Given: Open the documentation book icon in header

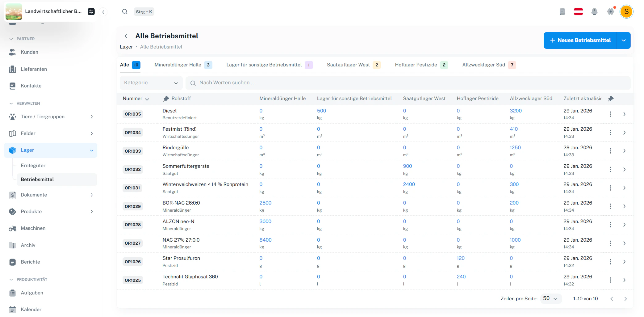Looking at the screenshot, I should [x=562, y=12].
